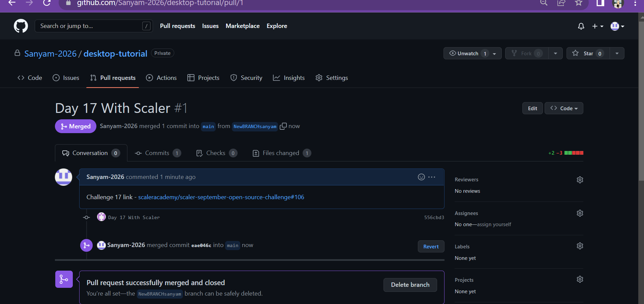
Task: Switch to the Files changed tab
Action: (281, 153)
